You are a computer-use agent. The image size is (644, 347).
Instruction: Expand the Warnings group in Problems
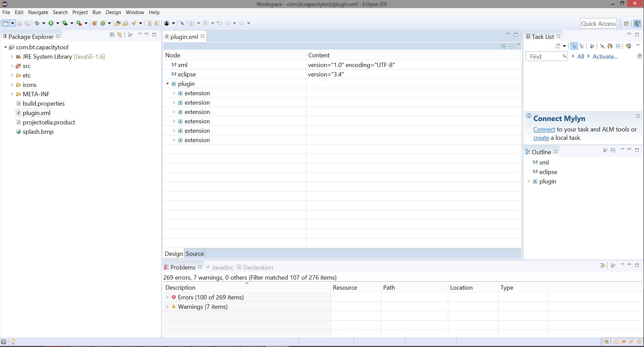click(167, 307)
